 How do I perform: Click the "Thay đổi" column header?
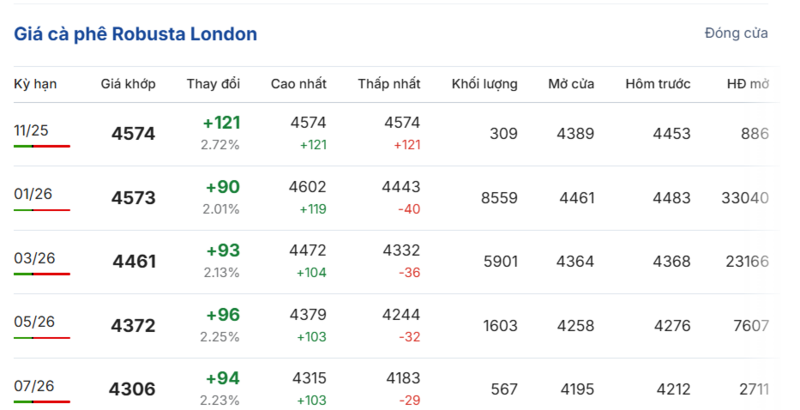pyautogui.click(x=213, y=84)
